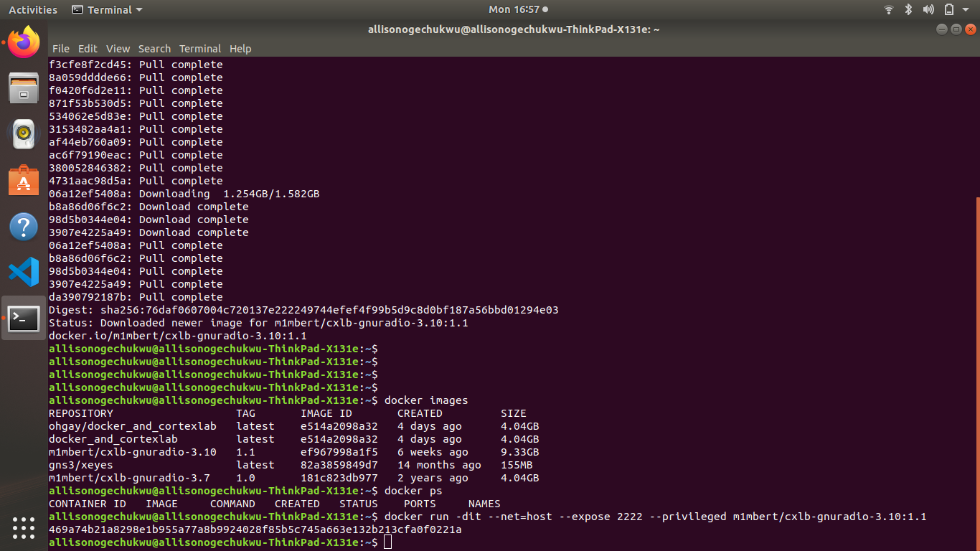The width and height of the screenshot is (980, 551).
Task: Open Ubuntu Software store icon
Action: point(24,180)
